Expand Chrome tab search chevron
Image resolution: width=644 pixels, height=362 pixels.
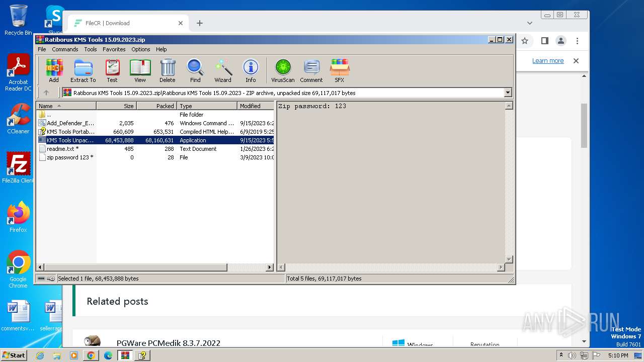530,23
